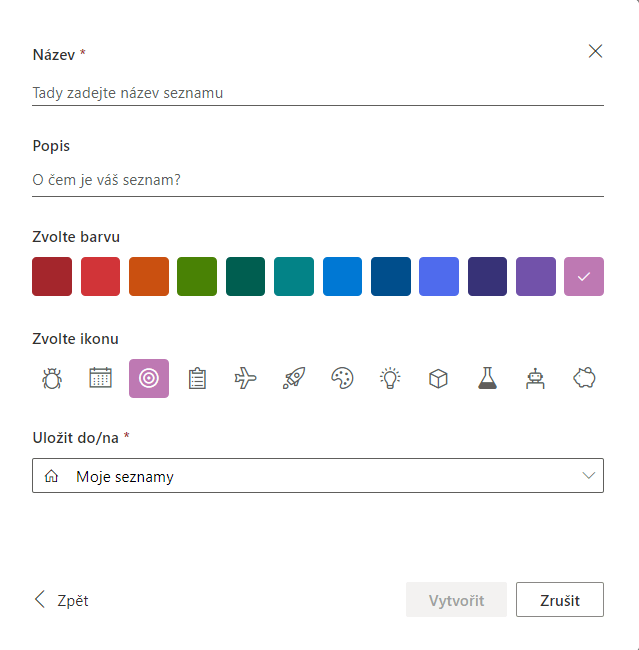The width and height of the screenshot is (639, 650).
Task: Select the bug icon
Action: (52, 378)
